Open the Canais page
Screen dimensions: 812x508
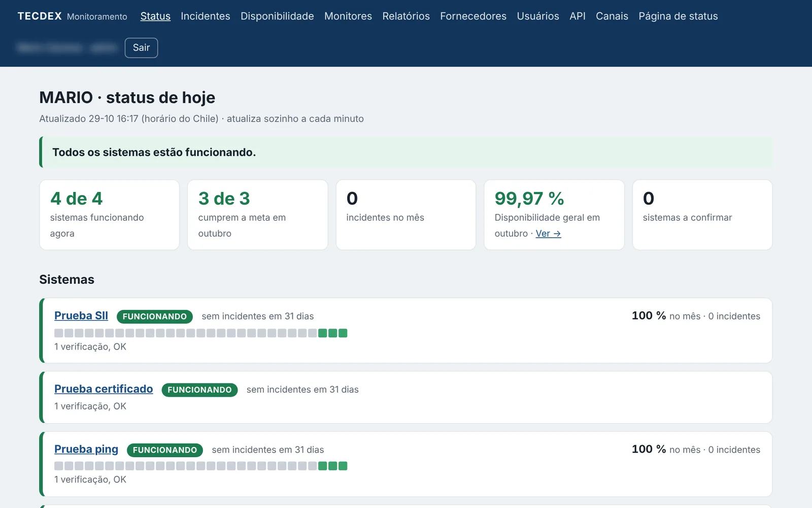pyautogui.click(x=612, y=16)
